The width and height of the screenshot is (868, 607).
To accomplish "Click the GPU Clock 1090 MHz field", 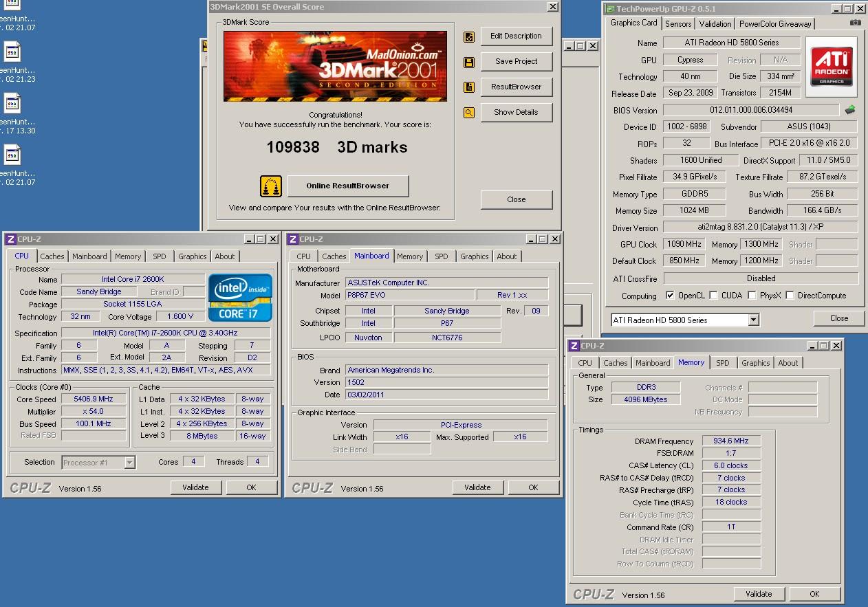I will click(x=684, y=245).
